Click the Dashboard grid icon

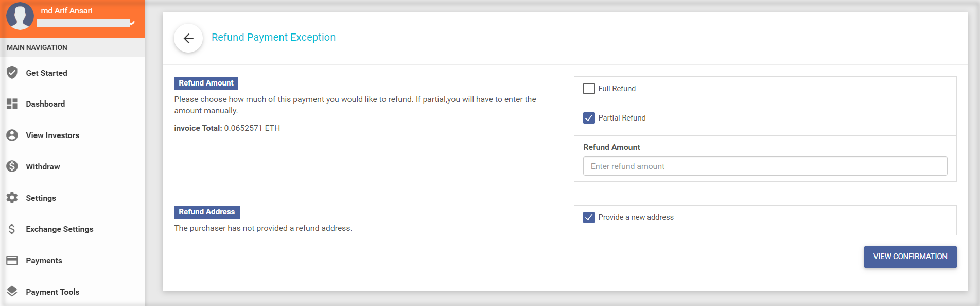12,104
